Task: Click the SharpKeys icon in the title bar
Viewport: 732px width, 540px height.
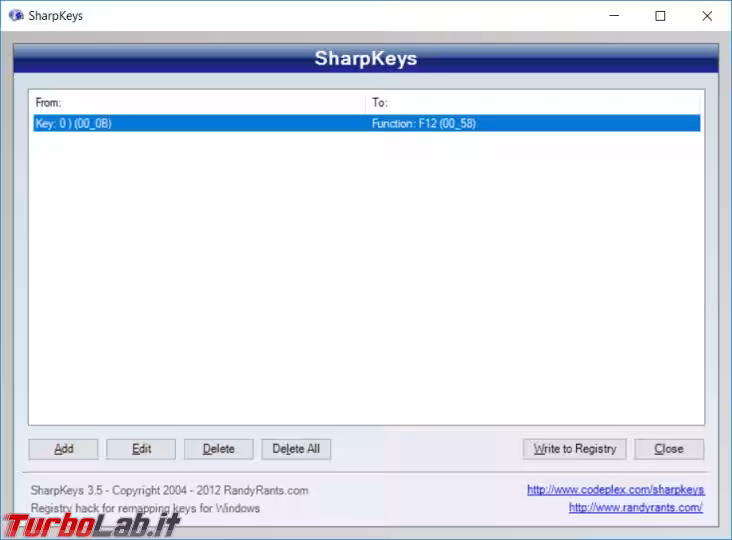Action: 16,16
